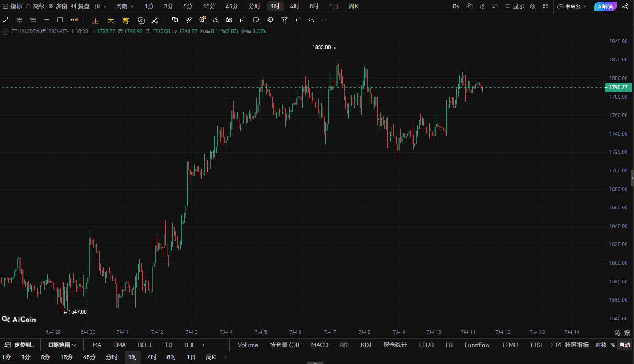Select the top 分时 timeline tab
Screen dimensions: 634x364
point(254,6)
